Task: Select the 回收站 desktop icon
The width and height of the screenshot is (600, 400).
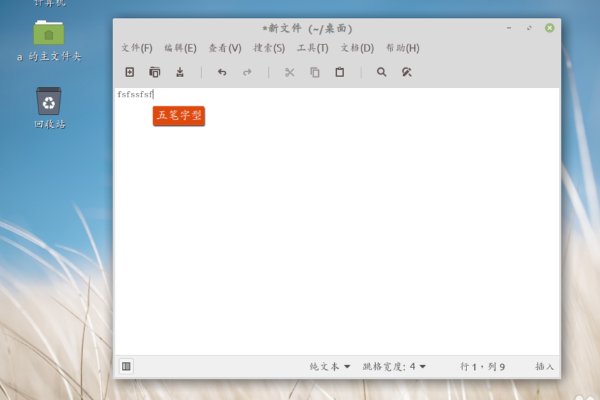Action: click(x=49, y=107)
